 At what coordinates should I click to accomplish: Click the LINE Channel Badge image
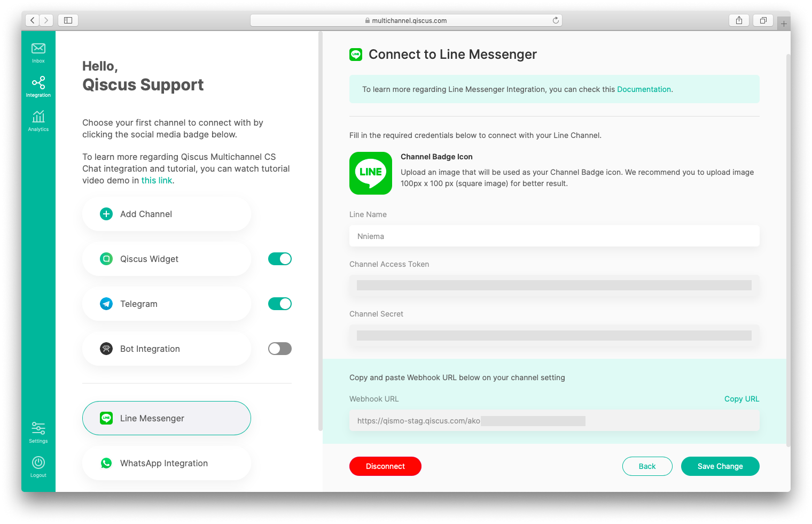[371, 173]
